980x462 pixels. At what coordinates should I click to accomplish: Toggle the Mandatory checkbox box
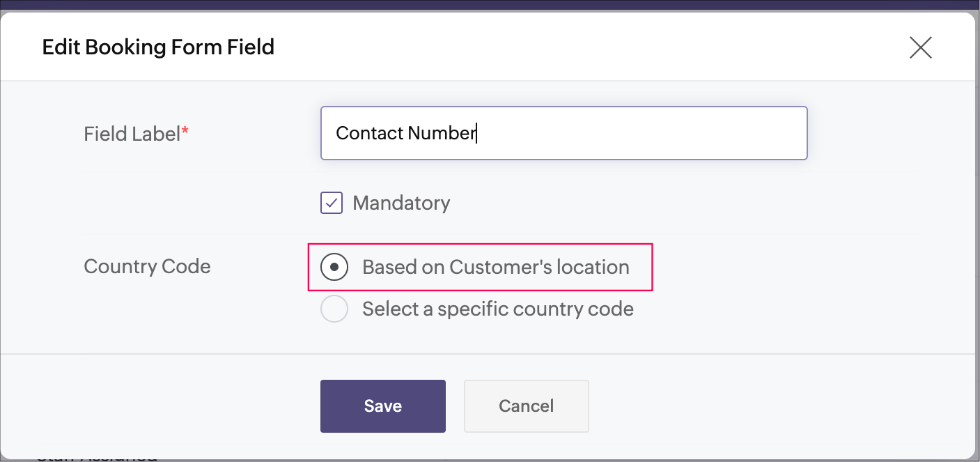coord(332,203)
